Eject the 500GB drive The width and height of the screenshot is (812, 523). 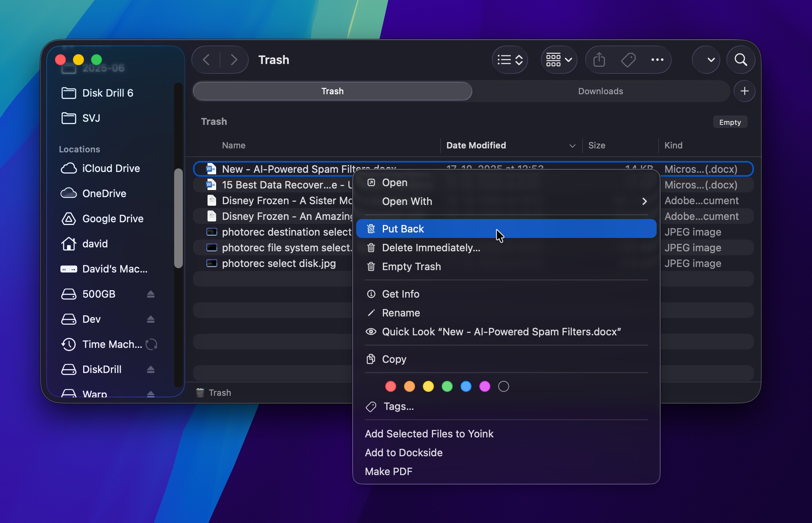click(x=151, y=294)
